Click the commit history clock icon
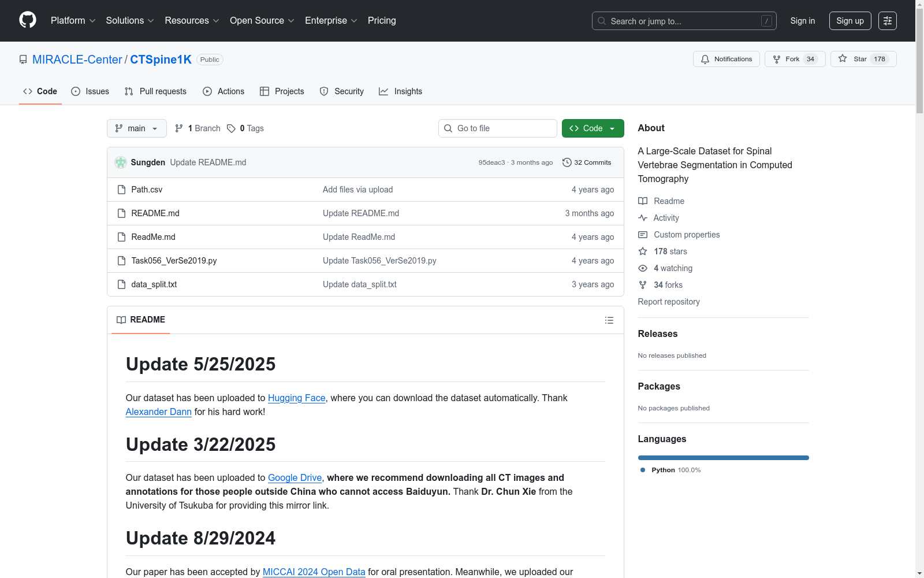Image resolution: width=924 pixels, height=578 pixels. (567, 162)
